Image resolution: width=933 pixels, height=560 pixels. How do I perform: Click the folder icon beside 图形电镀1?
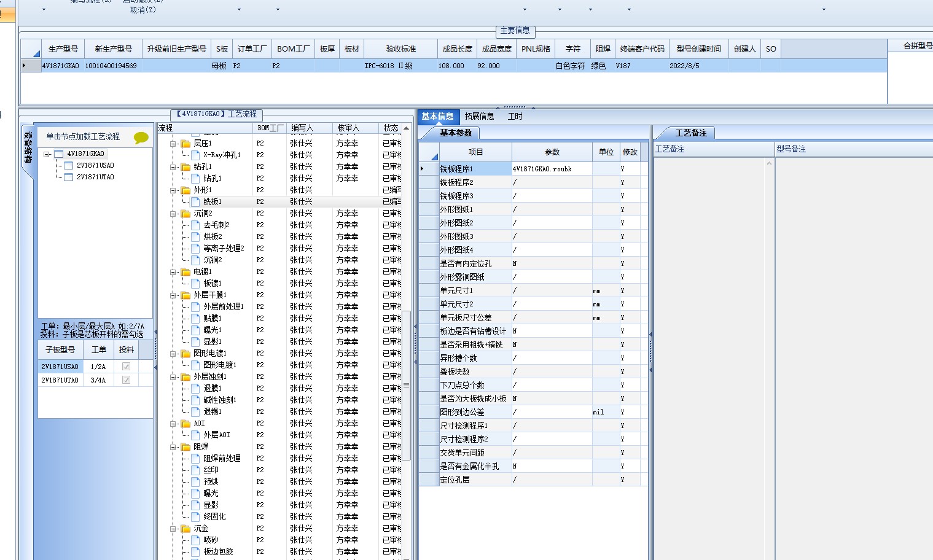click(185, 353)
